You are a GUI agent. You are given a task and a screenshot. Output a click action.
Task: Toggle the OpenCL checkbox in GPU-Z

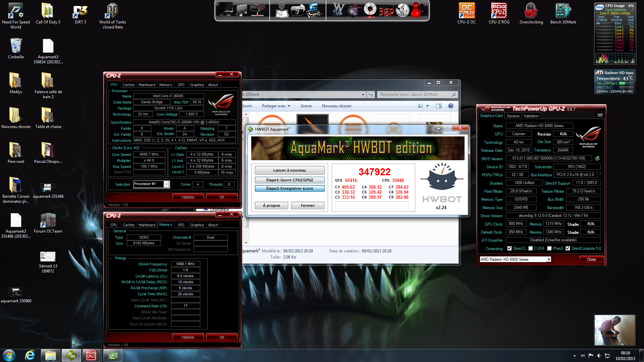[509, 248]
